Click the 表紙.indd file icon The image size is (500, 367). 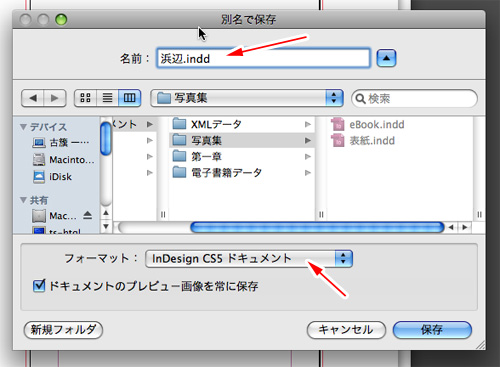coord(338,141)
